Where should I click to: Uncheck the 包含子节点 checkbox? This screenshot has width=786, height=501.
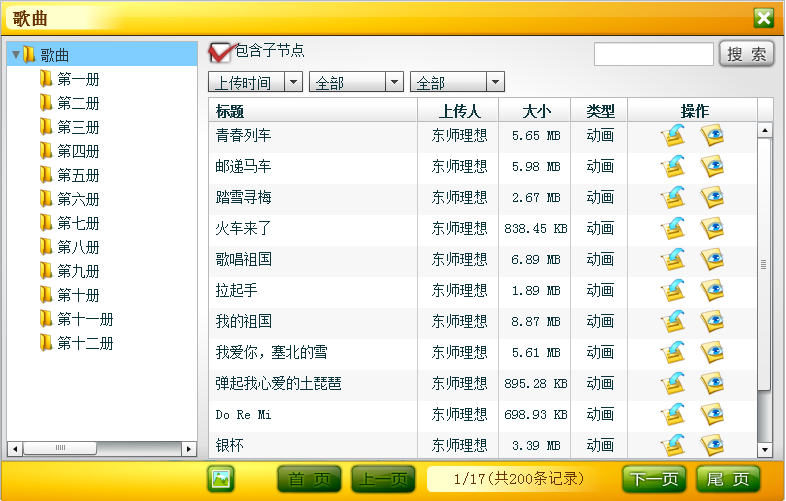pos(220,52)
